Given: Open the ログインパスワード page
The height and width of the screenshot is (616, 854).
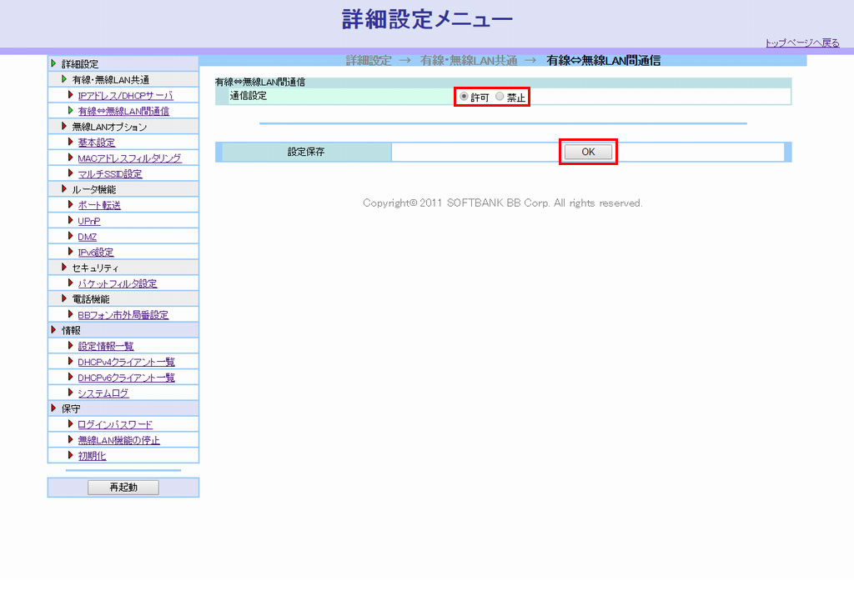Looking at the screenshot, I should 115,424.
